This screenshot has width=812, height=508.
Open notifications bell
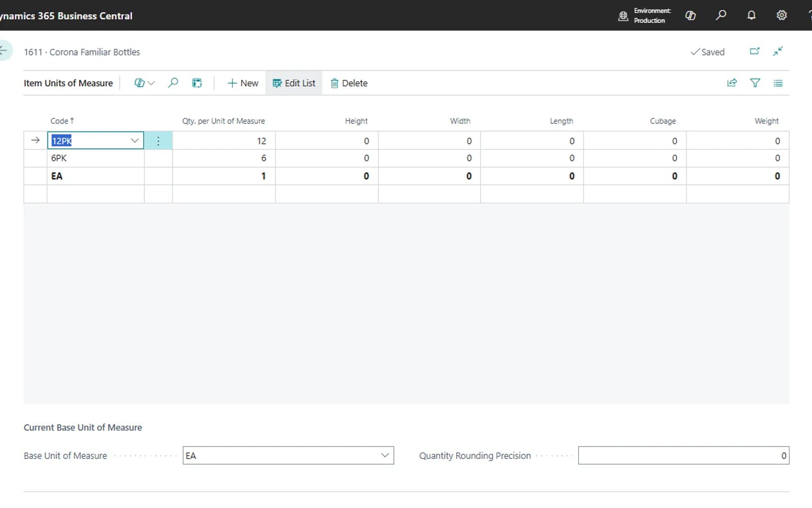click(752, 15)
